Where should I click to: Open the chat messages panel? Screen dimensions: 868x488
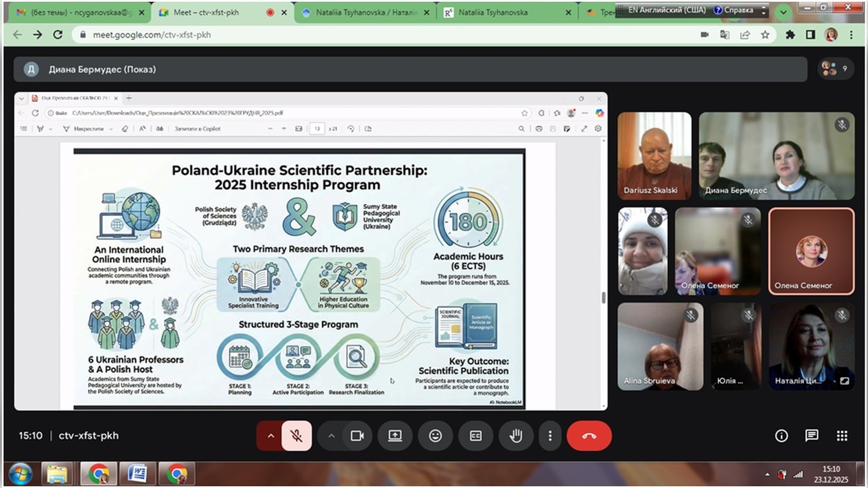click(x=811, y=436)
